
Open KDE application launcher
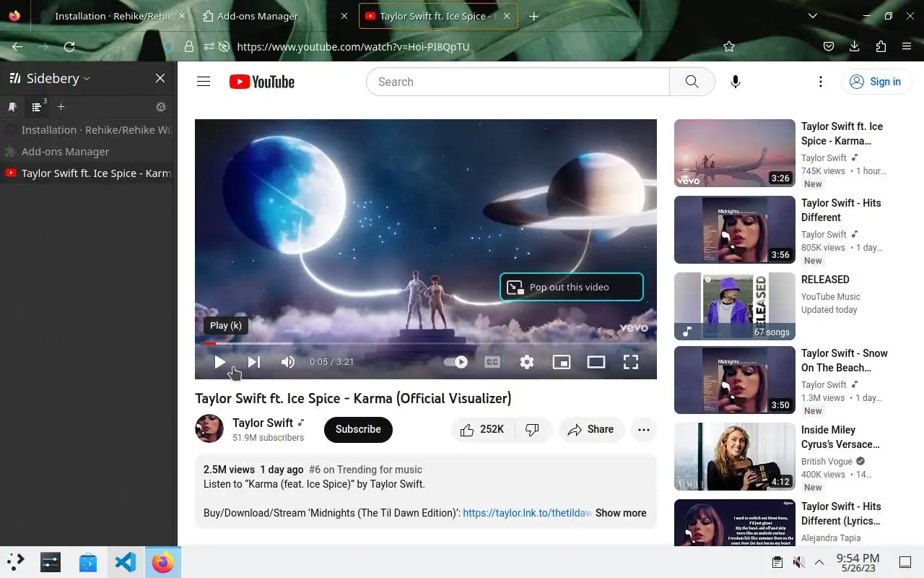(16, 562)
